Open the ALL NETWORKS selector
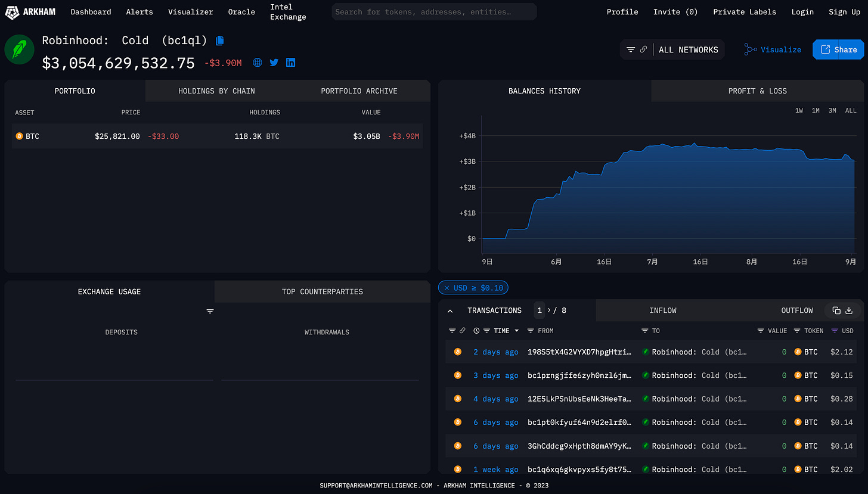Viewport: 868px width, 494px height. [x=689, y=49]
